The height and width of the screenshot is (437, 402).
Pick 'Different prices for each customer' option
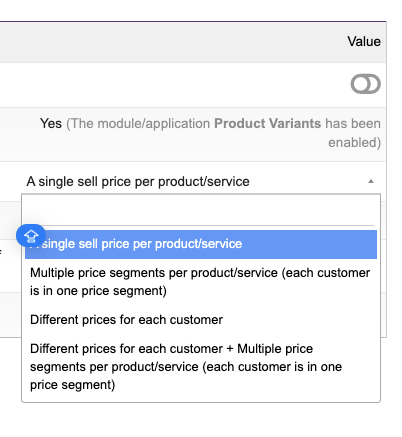201,320
